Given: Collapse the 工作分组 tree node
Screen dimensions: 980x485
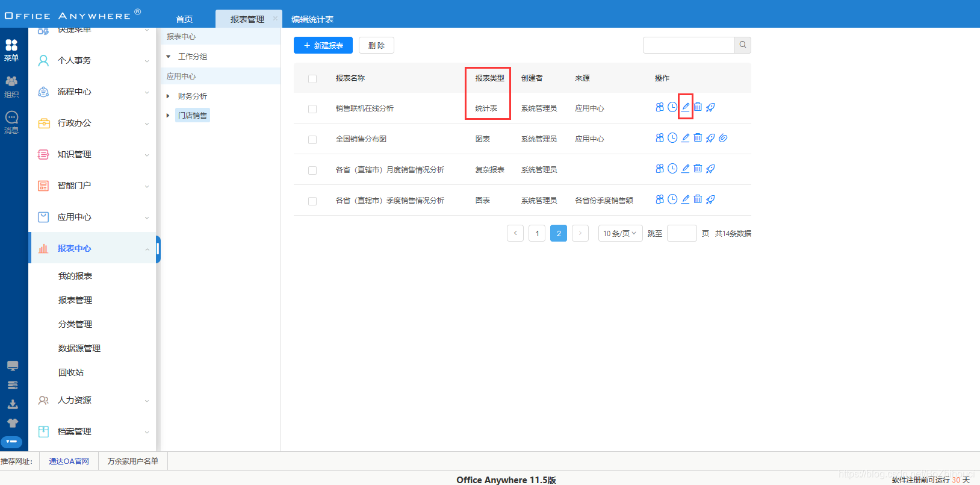Looking at the screenshot, I should [168, 57].
